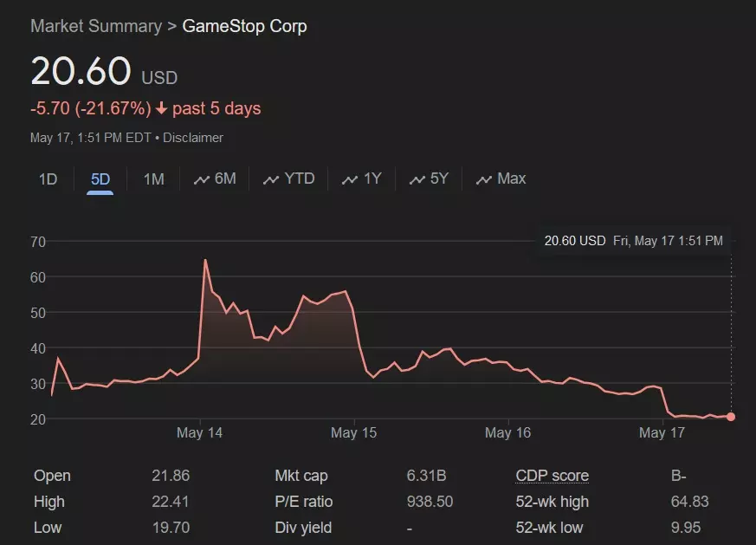This screenshot has height=545, width=756.
Task: Click the CDP score underlined label
Action: [552, 476]
